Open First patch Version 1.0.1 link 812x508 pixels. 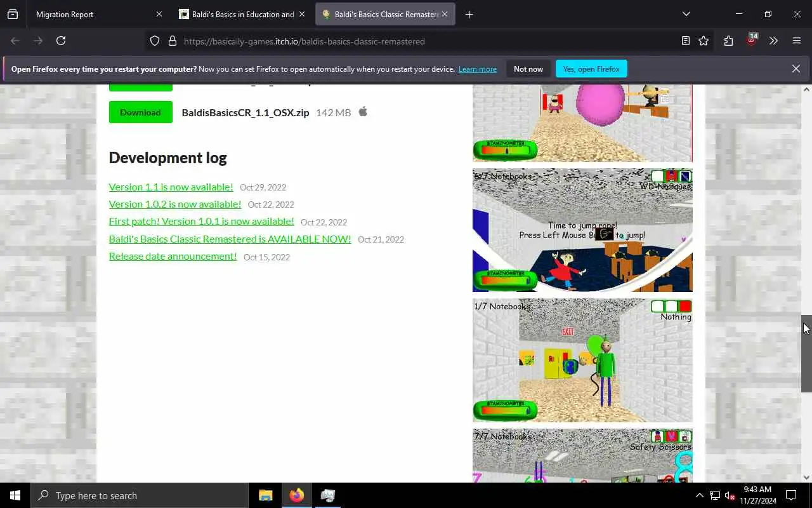click(202, 221)
